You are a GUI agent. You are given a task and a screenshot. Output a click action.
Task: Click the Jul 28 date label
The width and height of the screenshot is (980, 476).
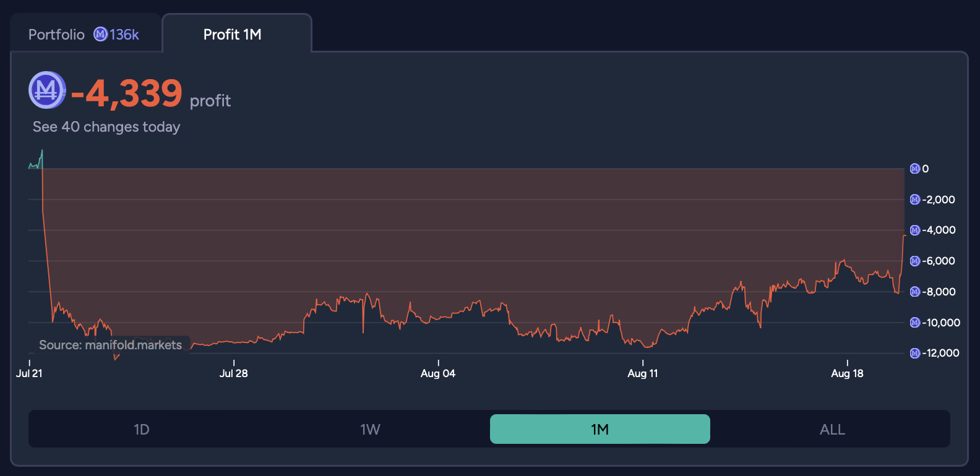(x=234, y=373)
